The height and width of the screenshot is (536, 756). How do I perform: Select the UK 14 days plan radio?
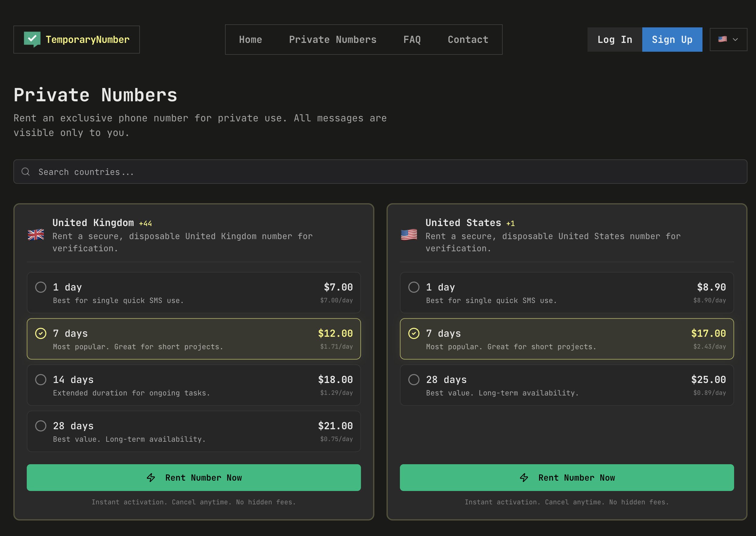point(40,380)
